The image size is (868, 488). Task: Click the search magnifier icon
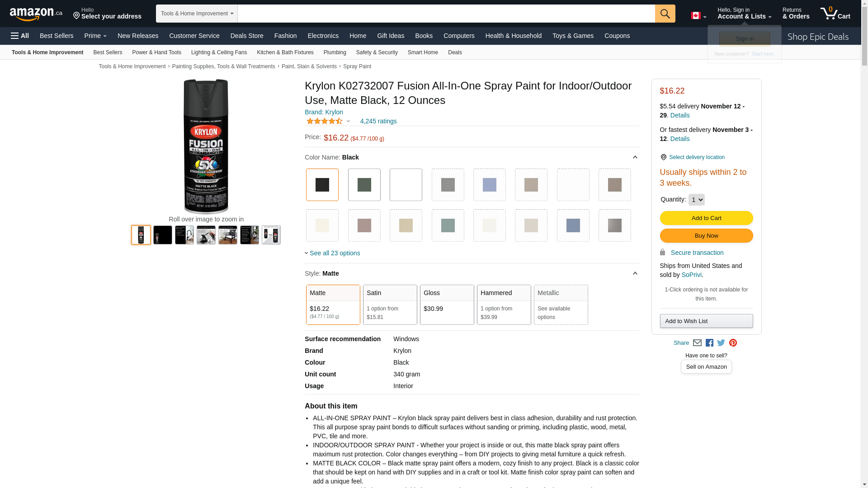click(x=665, y=14)
